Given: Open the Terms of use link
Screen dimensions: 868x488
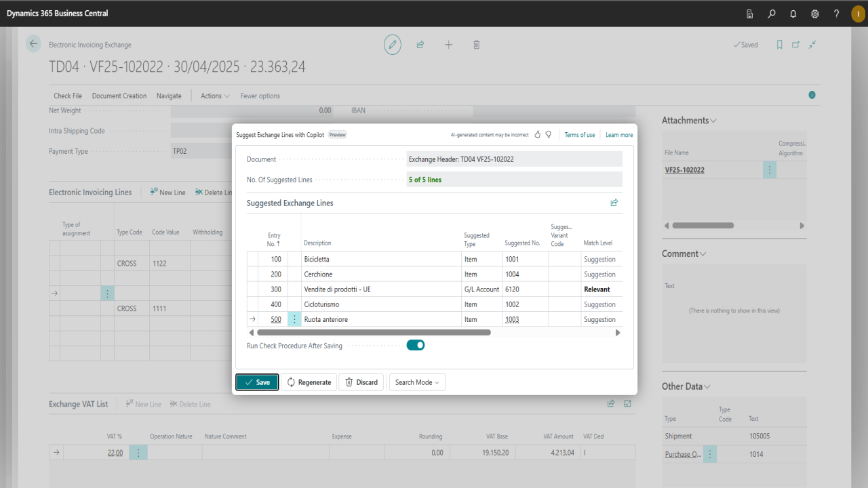Looking at the screenshot, I should [580, 135].
